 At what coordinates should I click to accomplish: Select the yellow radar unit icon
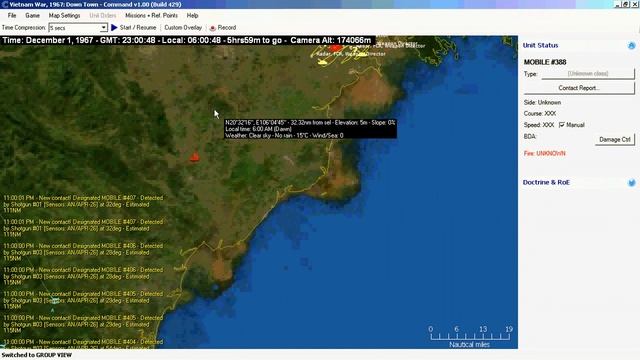(x=322, y=62)
